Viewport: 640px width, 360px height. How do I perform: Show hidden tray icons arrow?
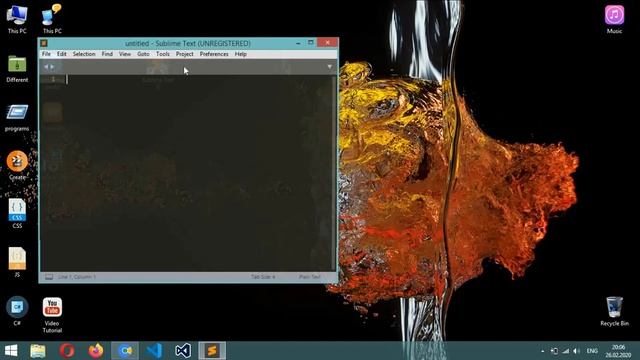(x=542, y=351)
